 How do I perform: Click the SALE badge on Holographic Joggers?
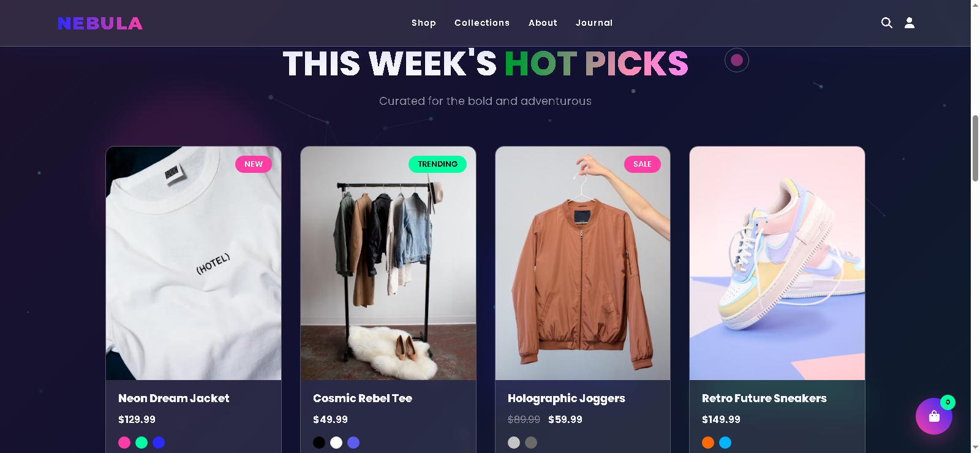point(643,164)
